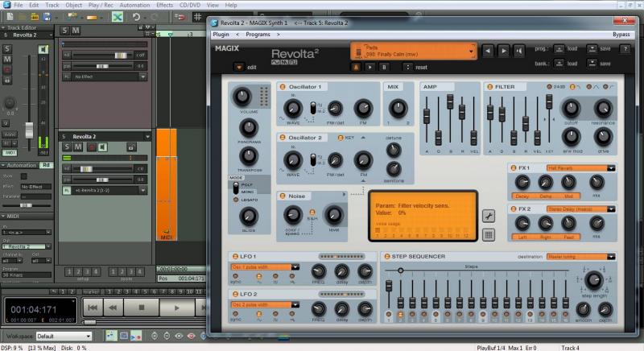Click the transport rewind button
The width and height of the screenshot is (644, 351).
click(x=113, y=308)
